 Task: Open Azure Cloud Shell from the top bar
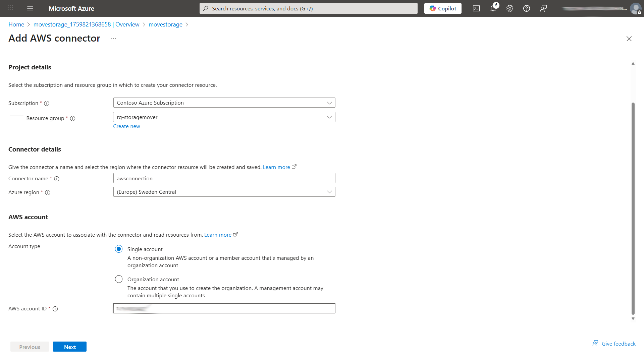[476, 8]
